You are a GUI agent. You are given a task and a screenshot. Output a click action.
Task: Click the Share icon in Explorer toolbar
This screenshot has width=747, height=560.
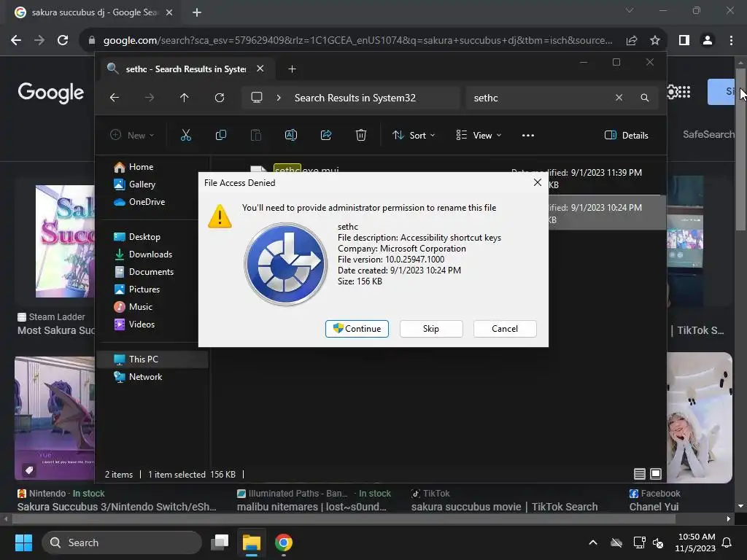pyautogui.click(x=326, y=135)
